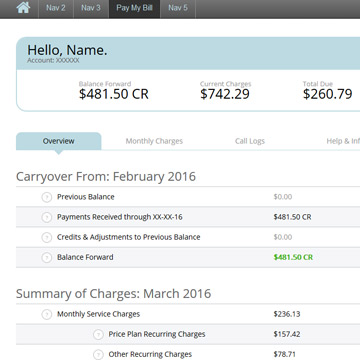Select the $742.29 Current Charges amount
Image resolution: width=360 pixels, height=360 pixels.
[x=225, y=94]
